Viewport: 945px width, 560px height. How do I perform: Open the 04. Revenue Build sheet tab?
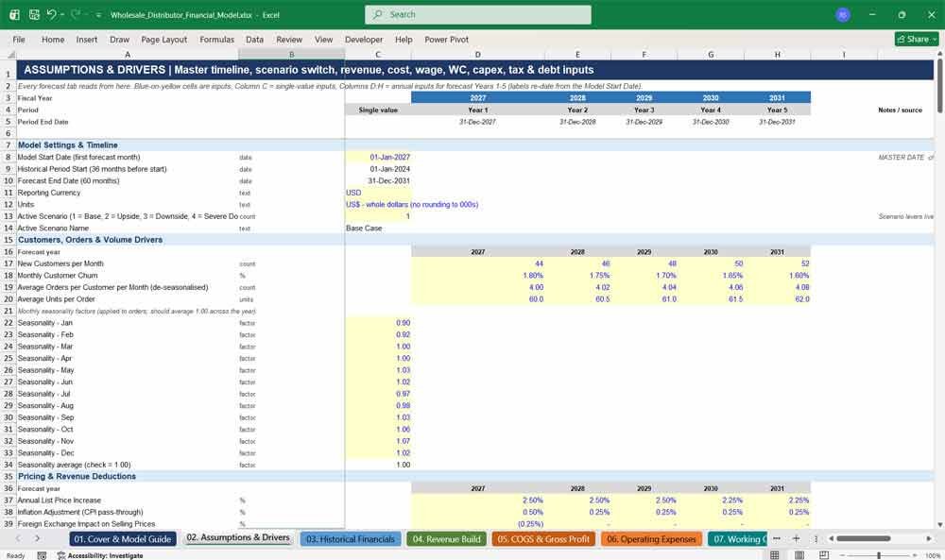click(x=447, y=539)
